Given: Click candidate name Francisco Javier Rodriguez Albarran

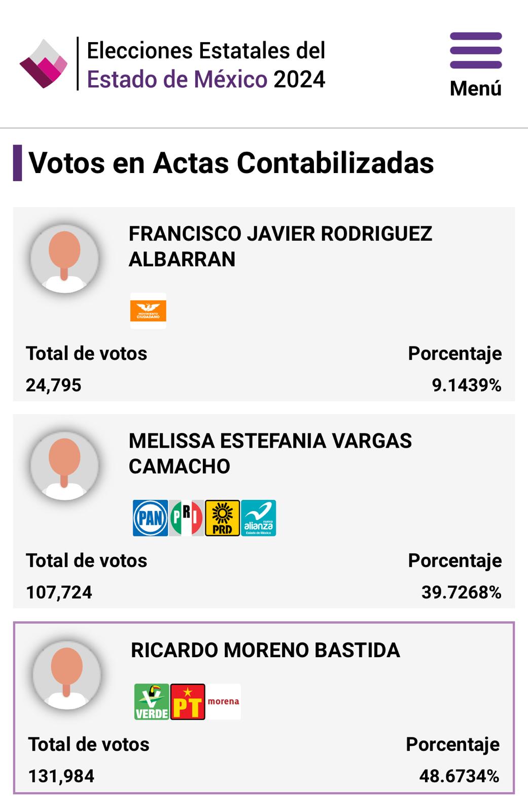Looking at the screenshot, I should tap(280, 246).
